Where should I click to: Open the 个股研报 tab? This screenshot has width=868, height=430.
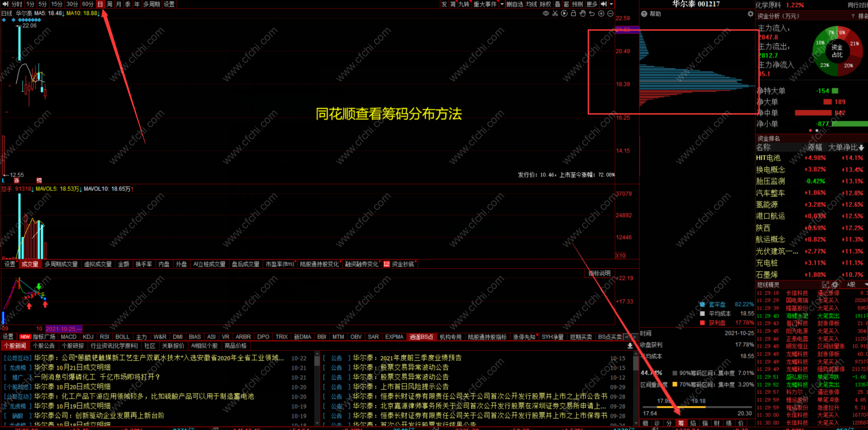tap(73, 346)
